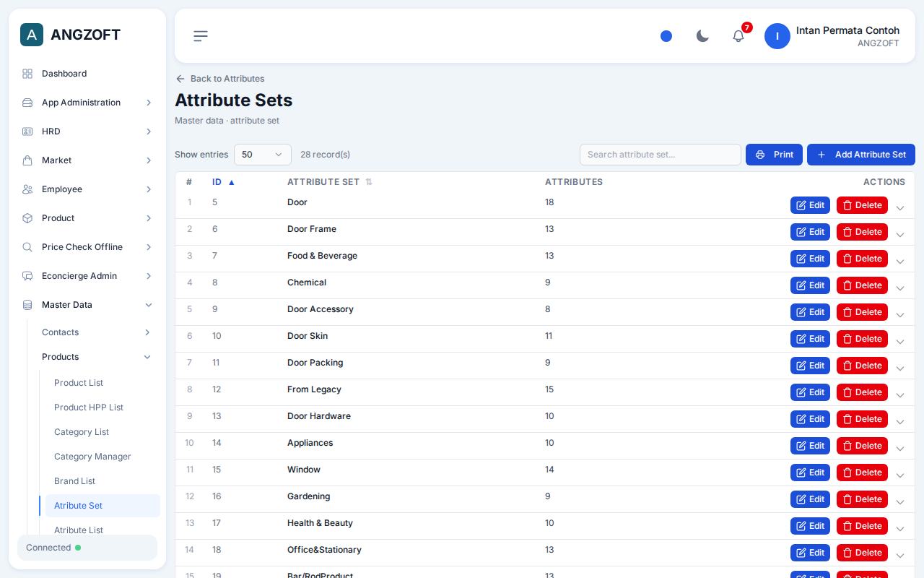The width and height of the screenshot is (924, 578).
Task: Sort by Attribute Set column
Action: pos(330,182)
